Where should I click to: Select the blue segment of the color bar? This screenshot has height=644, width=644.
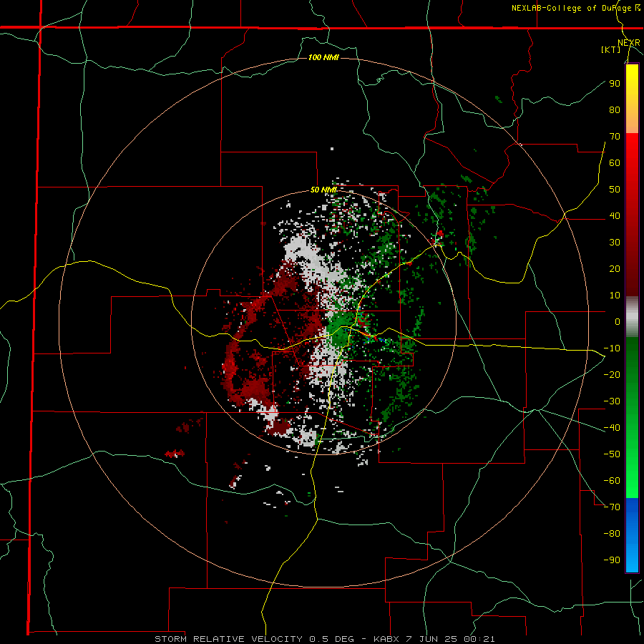tap(632, 535)
